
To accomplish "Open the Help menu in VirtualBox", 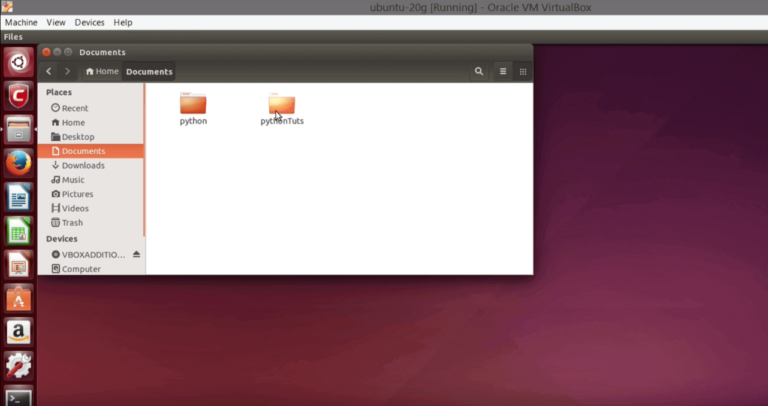I will point(123,22).
